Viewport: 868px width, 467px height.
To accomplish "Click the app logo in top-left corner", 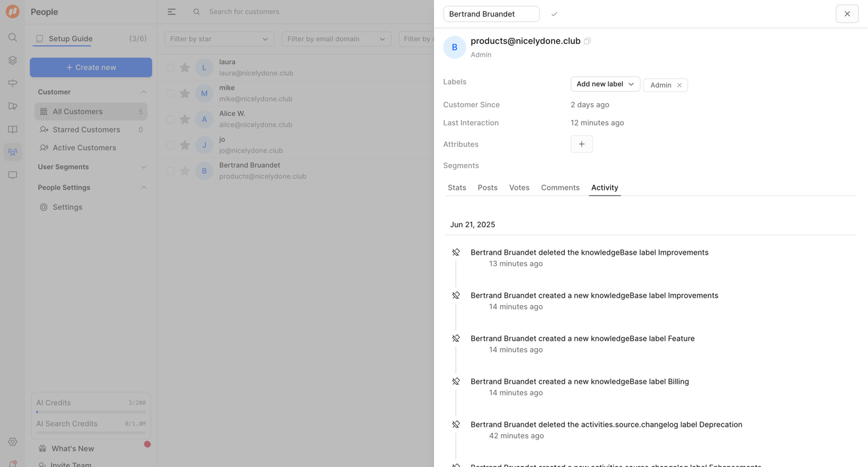I will click(13, 11).
